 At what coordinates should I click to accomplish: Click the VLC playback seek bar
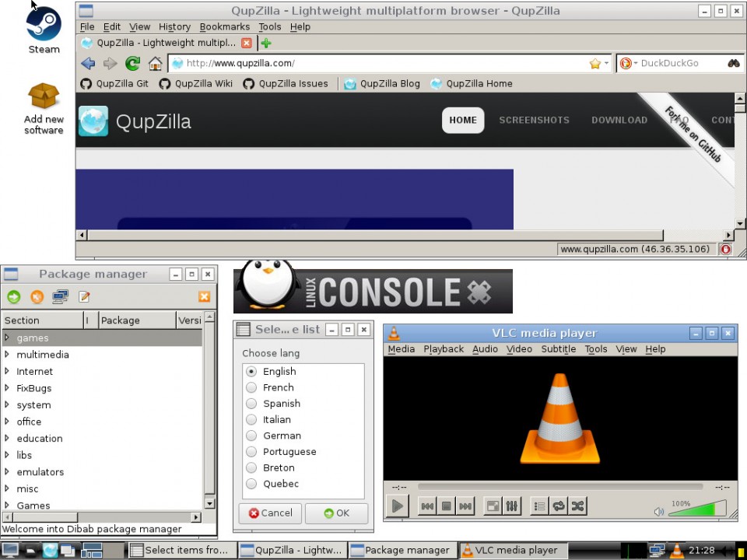coord(560,487)
